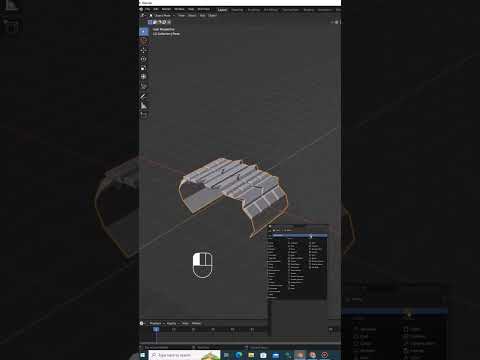This screenshot has height=360, width=480.
Task: Switch to the Sculpting workspace tab
Action: (x=254, y=10)
